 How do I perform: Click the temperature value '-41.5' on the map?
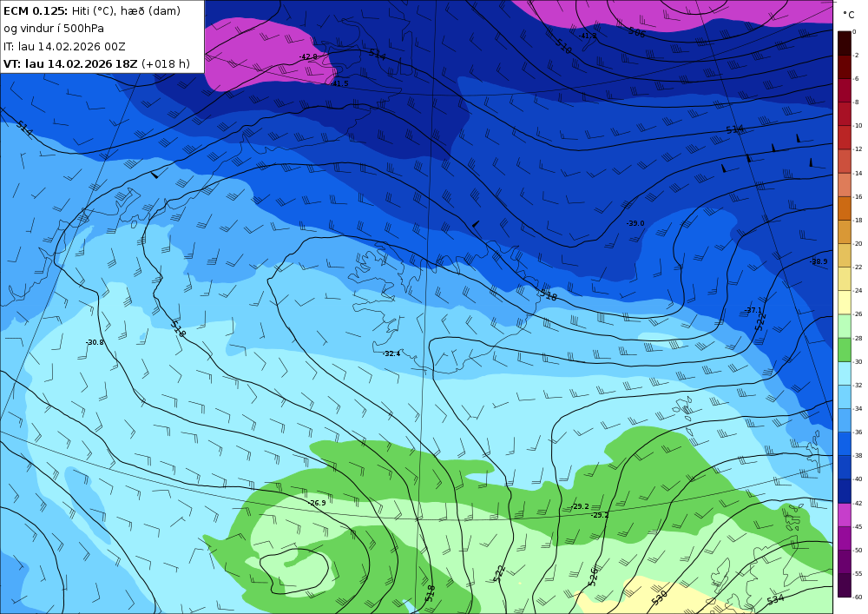[x=340, y=83]
